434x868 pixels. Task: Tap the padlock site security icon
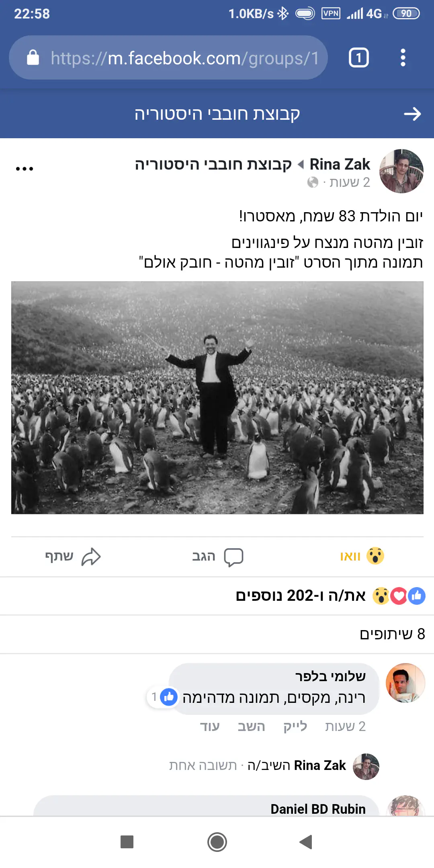[x=33, y=58]
